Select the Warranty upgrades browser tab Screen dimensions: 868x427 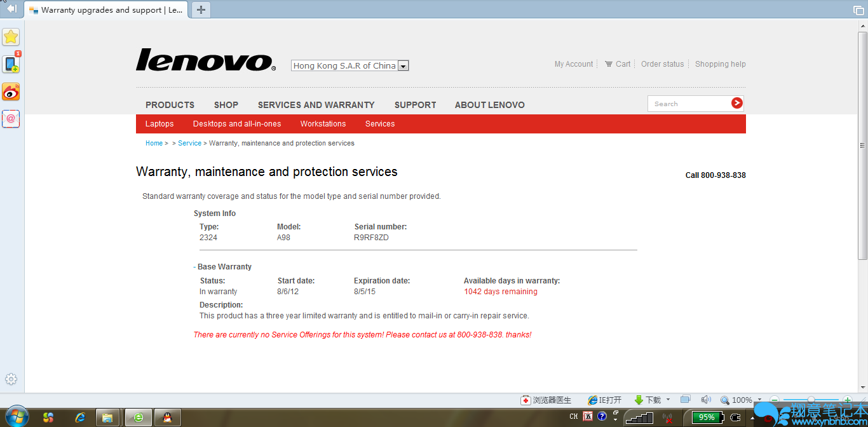click(106, 10)
